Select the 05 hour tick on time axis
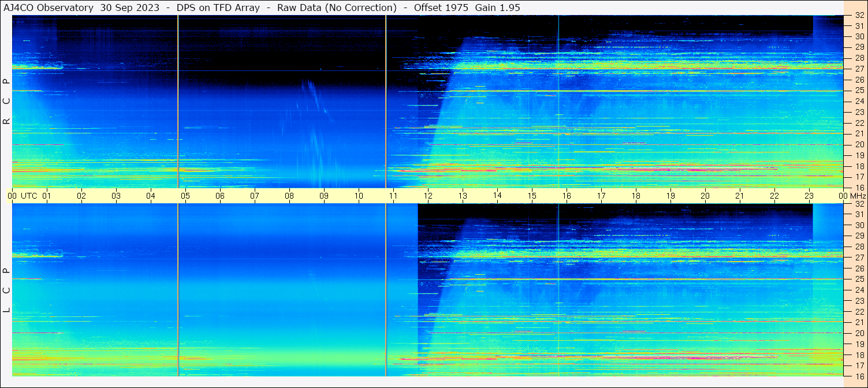Screen dimensions: 868x388 pyautogui.click(x=185, y=196)
